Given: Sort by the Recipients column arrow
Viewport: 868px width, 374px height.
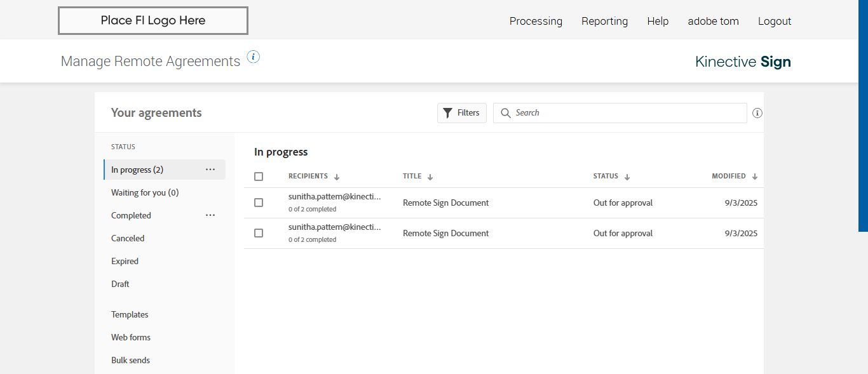Looking at the screenshot, I should (337, 177).
